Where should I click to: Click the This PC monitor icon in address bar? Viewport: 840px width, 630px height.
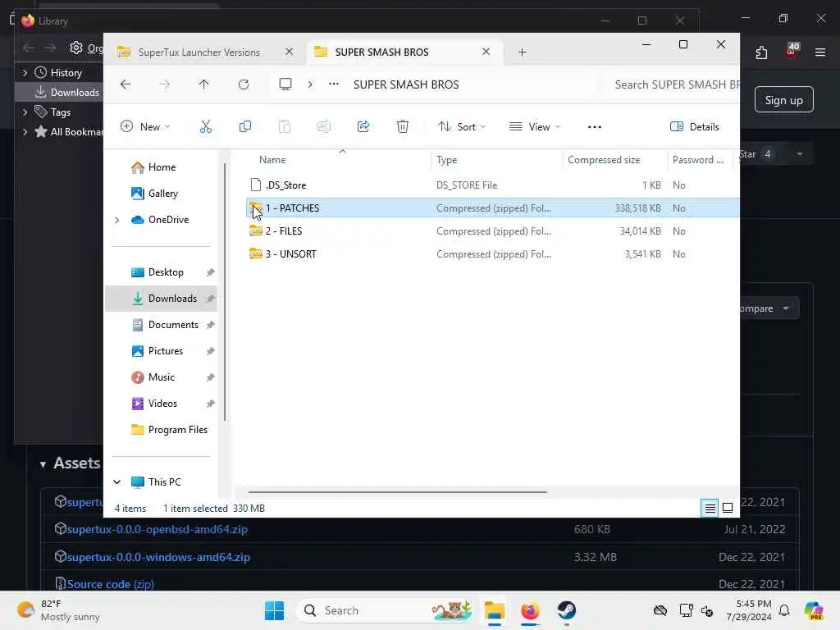point(285,84)
